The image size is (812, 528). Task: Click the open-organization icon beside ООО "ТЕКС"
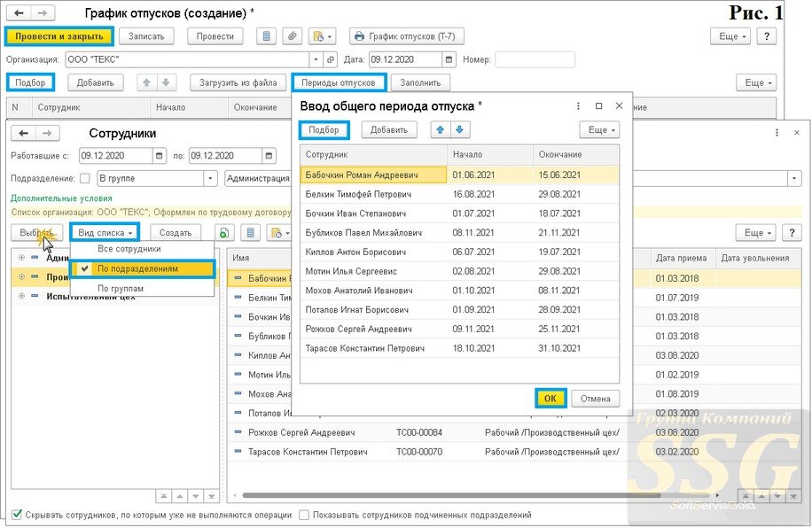coord(331,59)
